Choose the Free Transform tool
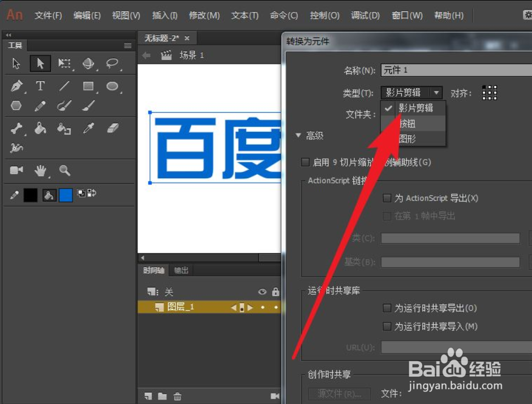The width and height of the screenshot is (532, 404). click(64, 63)
